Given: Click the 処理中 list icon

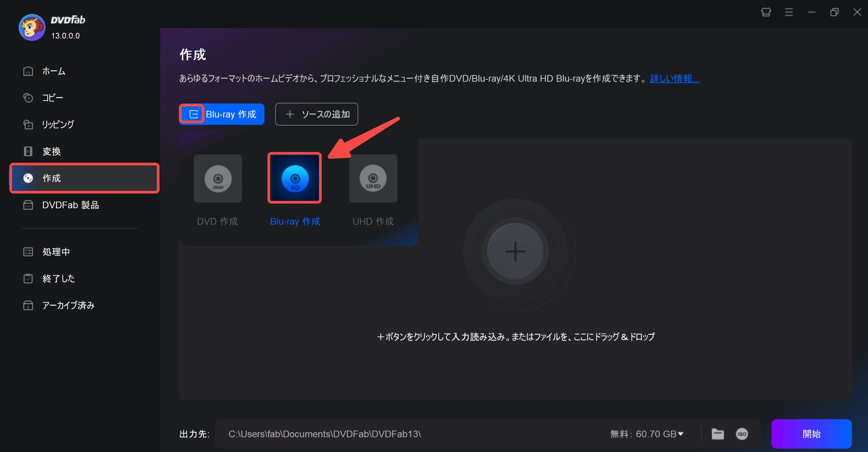Looking at the screenshot, I should [28, 251].
